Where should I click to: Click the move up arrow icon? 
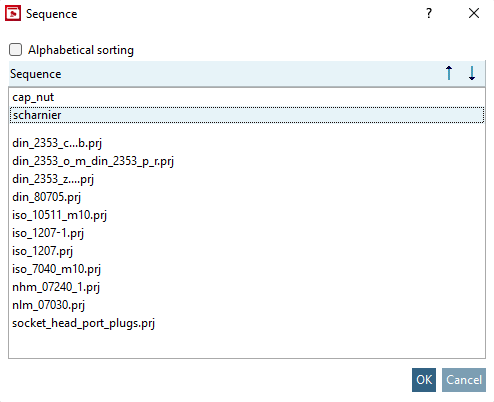(449, 73)
